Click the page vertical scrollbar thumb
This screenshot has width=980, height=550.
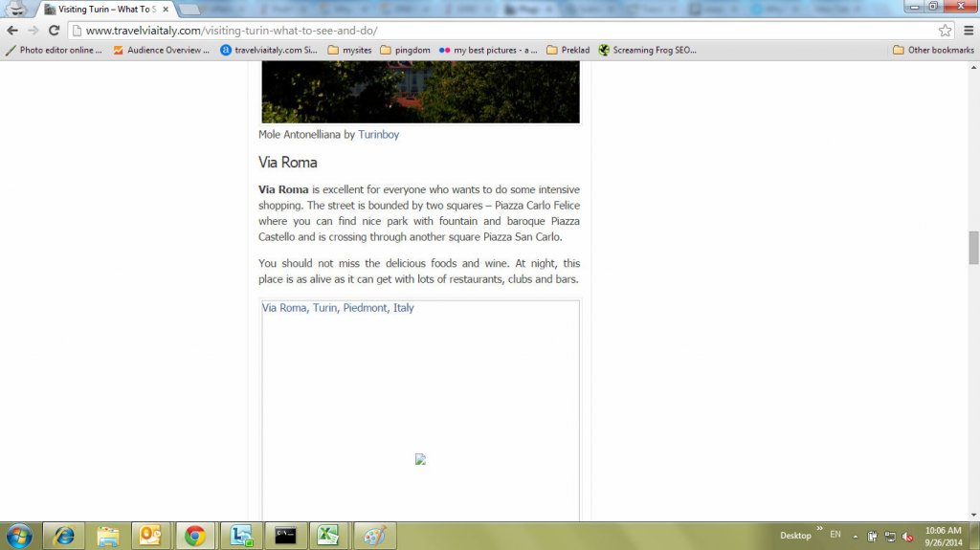[973, 248]
